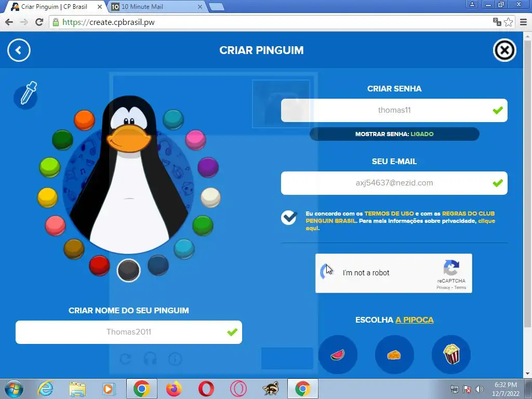Viewport: 532px width, 399px height.
Task: Click the 'A PIPOCA' underlined link
Action: [414, 320]
